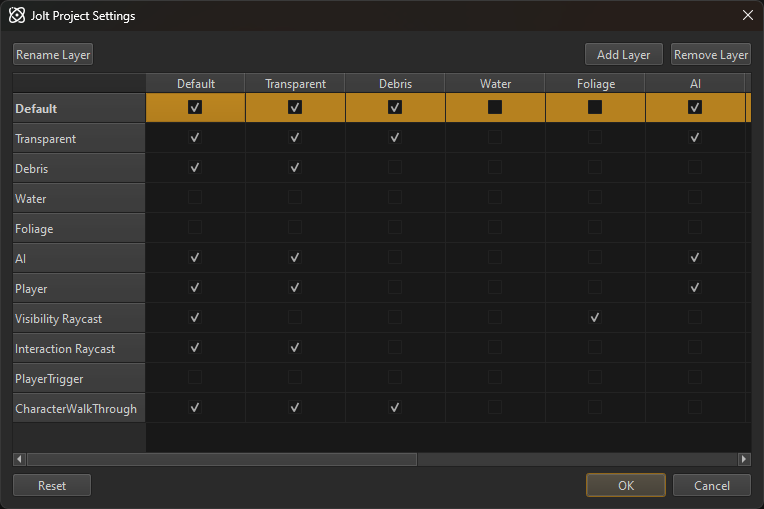This screenshot has width=764, height=509.
Task: Enable Water row, Default column checkbox
Action: (195, 197)
